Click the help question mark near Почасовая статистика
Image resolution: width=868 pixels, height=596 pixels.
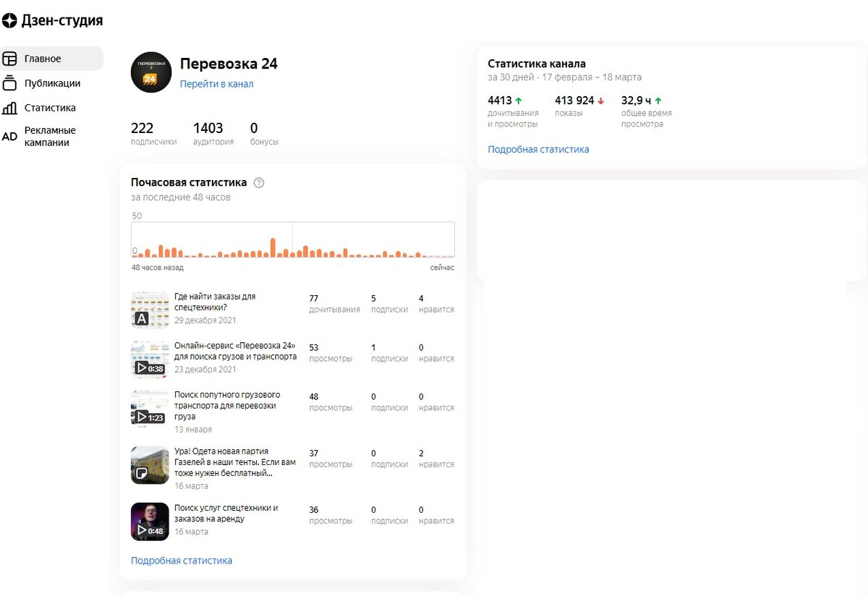click(259, 183)
